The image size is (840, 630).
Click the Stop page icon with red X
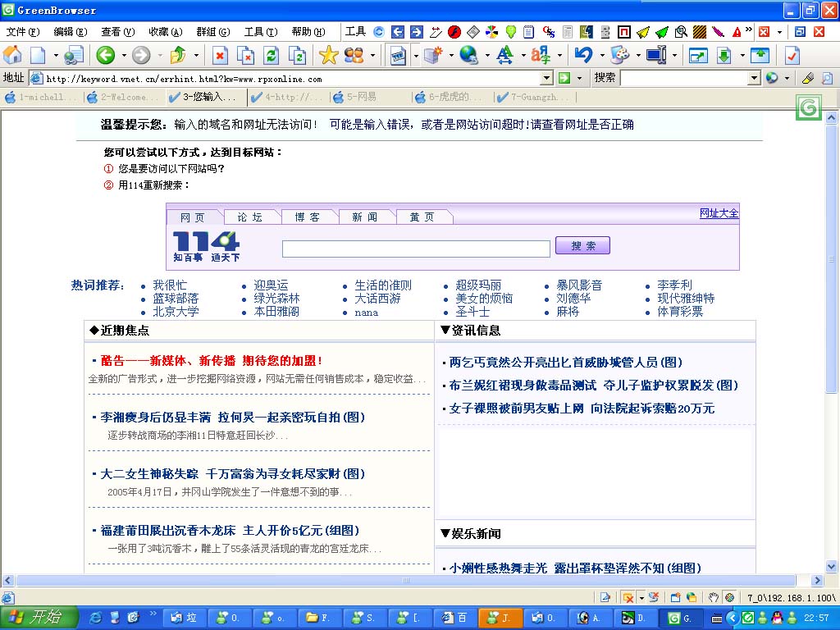click(x=220, y=55)
